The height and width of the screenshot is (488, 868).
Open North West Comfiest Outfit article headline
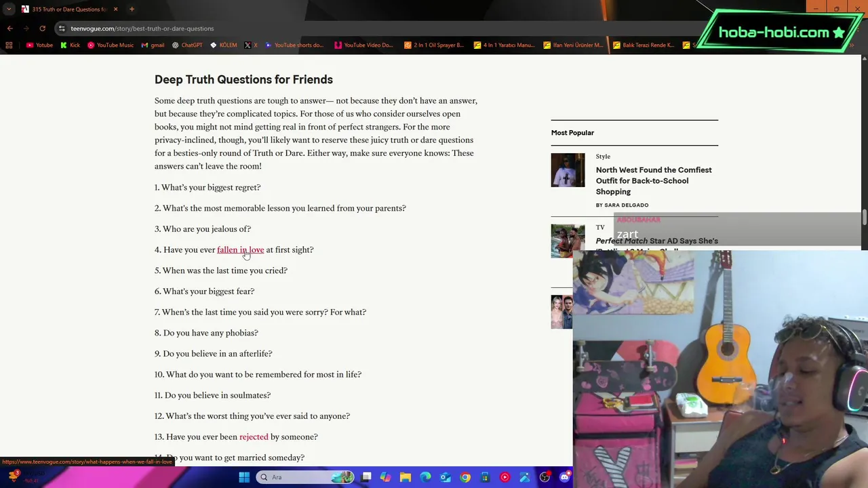(x=654, y=180)
